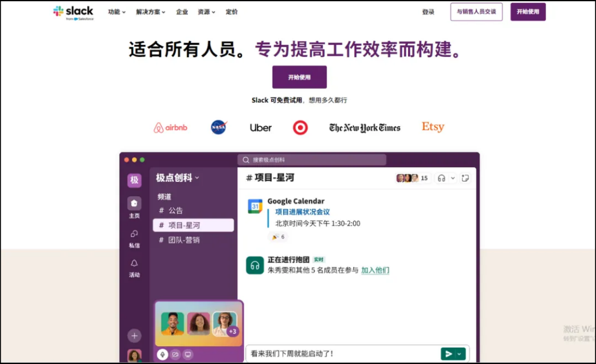
Task: Open the 项目进展状况会议 link
Action: tap(303, 212)
